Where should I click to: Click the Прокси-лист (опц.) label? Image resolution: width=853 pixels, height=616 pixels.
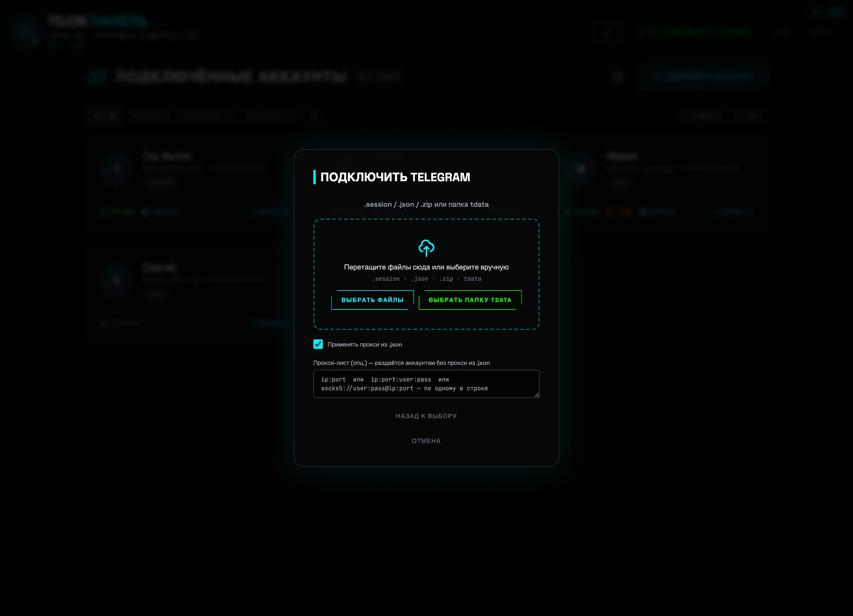click(401, 363)
